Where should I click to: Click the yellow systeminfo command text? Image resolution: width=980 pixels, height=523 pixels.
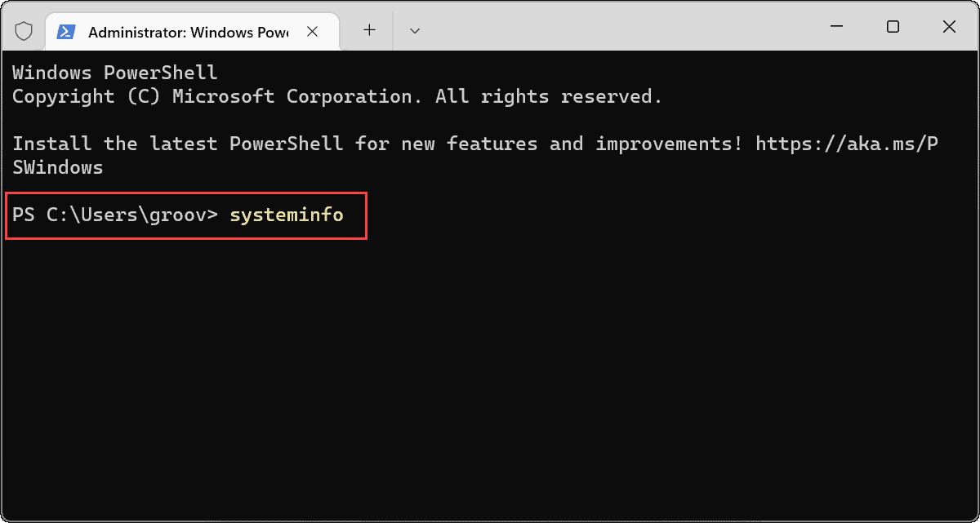click(287, 216)
